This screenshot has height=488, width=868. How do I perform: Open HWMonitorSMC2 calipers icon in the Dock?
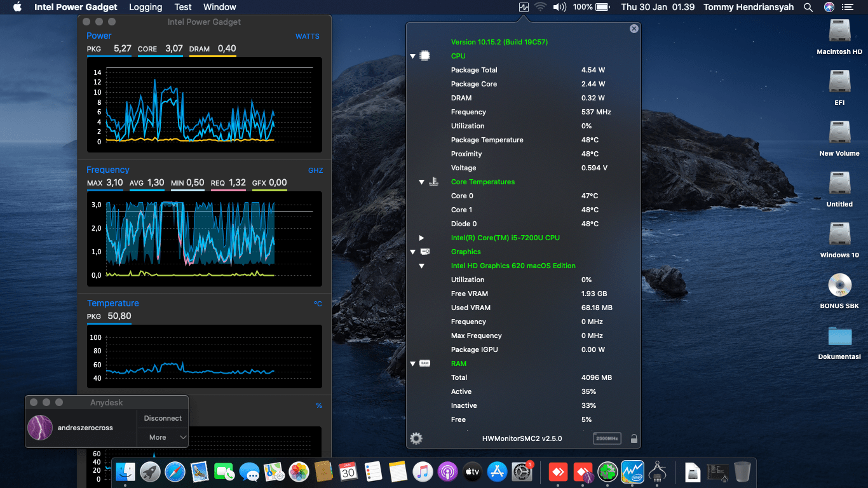(657, 472)
